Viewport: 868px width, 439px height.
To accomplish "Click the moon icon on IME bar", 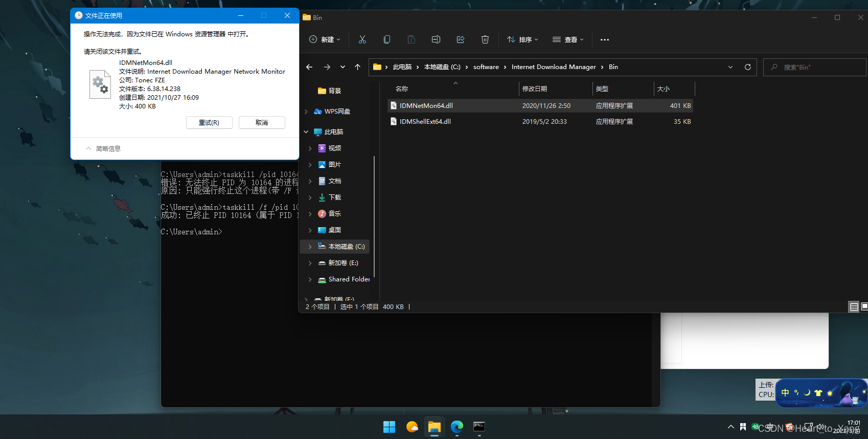I will click(807, 393).
